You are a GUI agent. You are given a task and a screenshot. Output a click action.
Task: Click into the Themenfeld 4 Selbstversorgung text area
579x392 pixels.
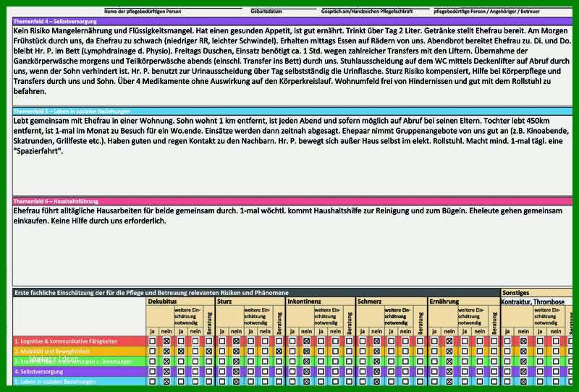tap(292, 65)
